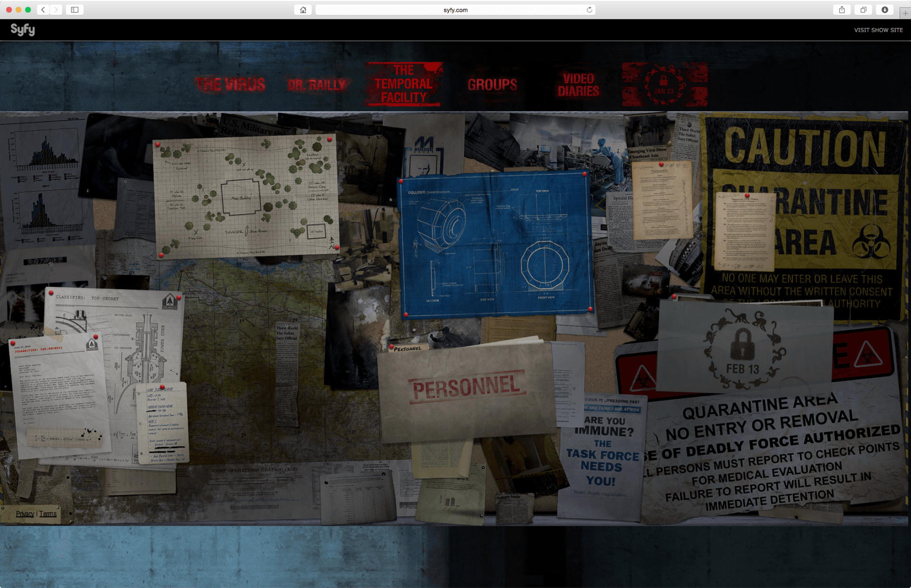Toggle the Safari sidebar button
This screenshot has height=588, width=911.
(x=75, y=10)
